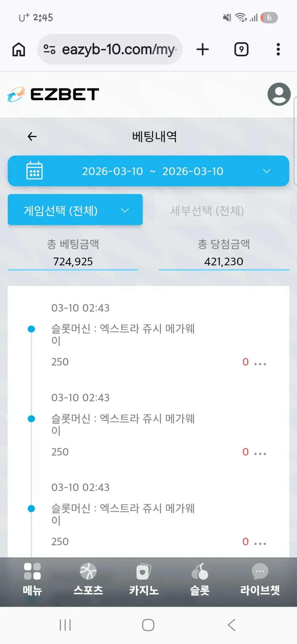Expand the date range dropdown chevron
This screenshot has width=297, height=644.
tap(267, 171)
